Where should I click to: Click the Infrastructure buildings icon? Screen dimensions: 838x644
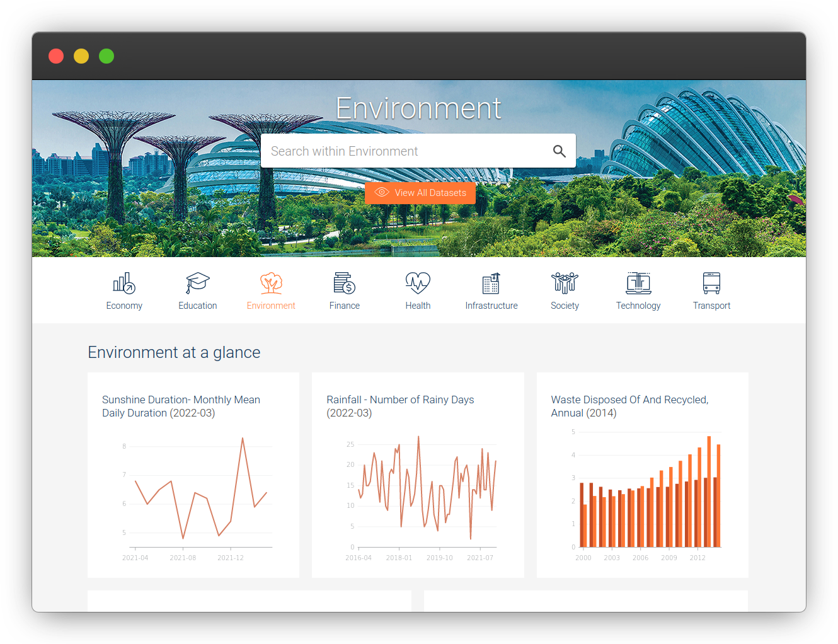[x=491, y=283]
